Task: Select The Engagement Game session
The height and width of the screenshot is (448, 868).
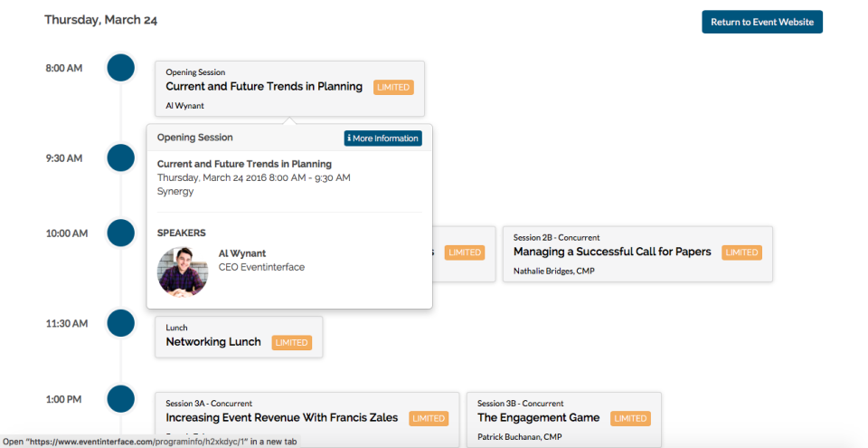Action: (x=564, y=420)
